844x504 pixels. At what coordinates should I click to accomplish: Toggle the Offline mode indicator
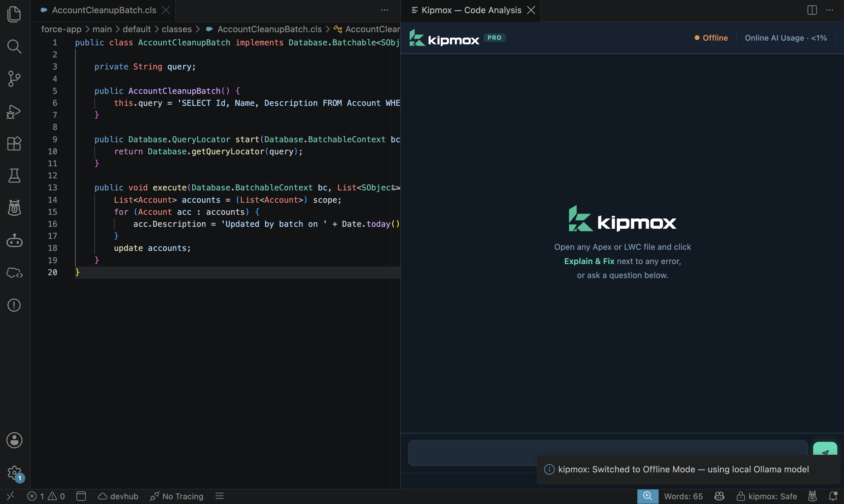[711, 38]
